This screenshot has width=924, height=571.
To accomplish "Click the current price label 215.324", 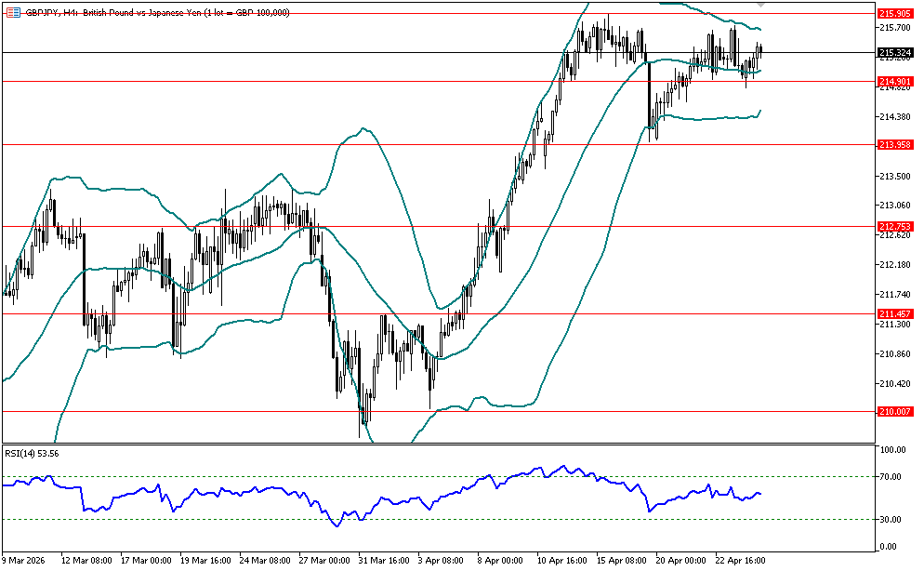I will (893, 53).
